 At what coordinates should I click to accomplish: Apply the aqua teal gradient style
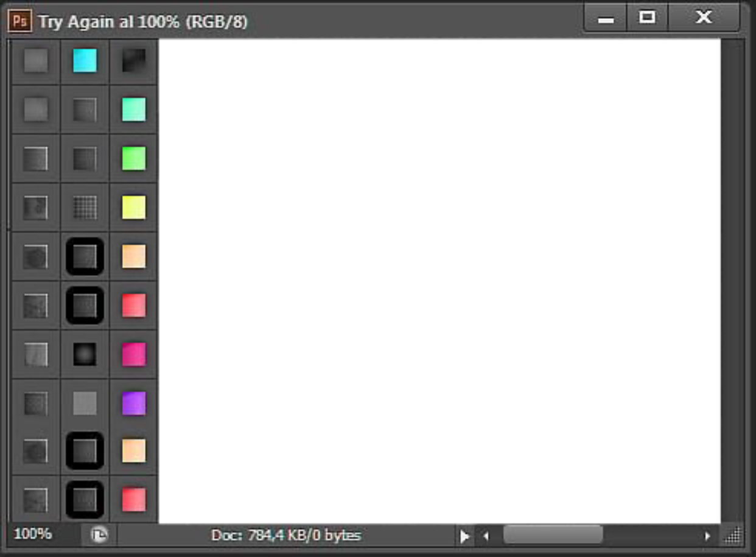(x=134, y=110)
